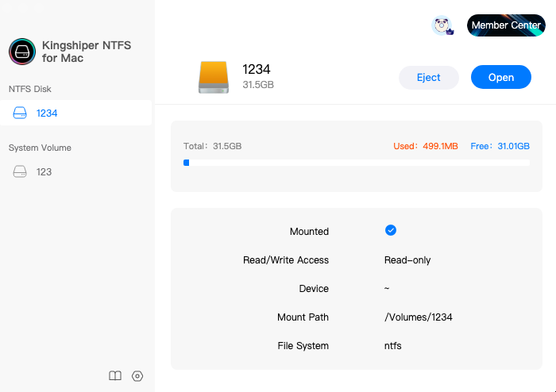Click the 'File System' label
The image size is (556, 392).
point(303,346)
